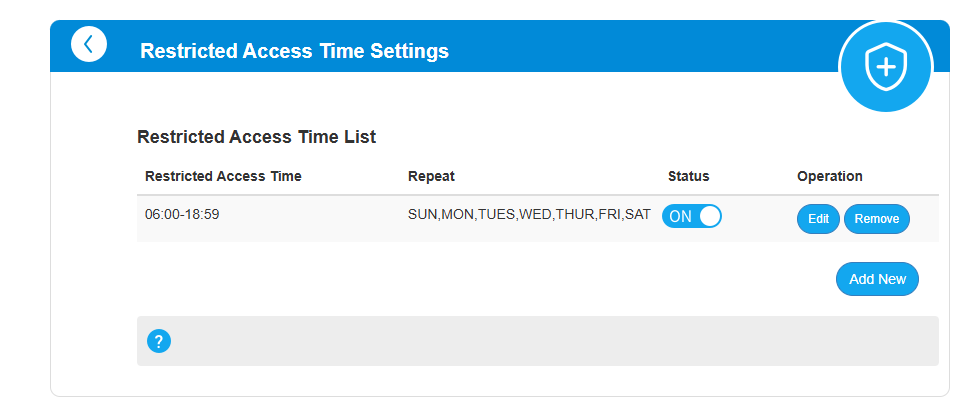
Task: Click the white knob on the status switch
Action: [x=709, y=217]
